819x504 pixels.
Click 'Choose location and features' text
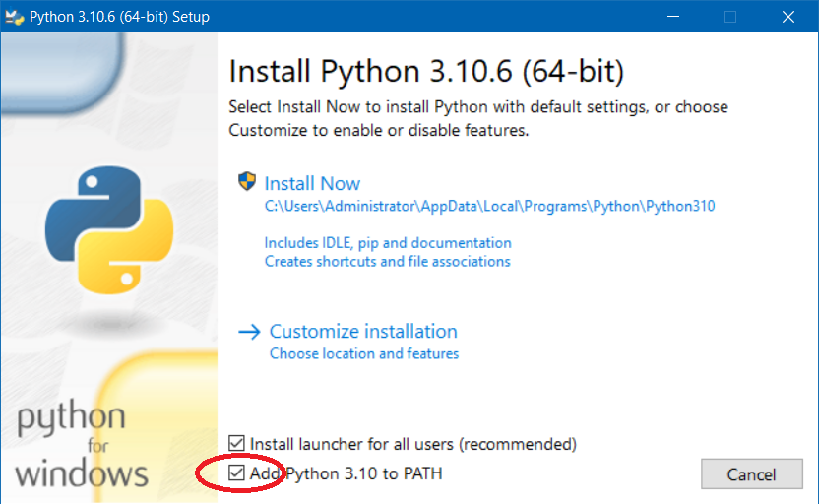(364, 353)
